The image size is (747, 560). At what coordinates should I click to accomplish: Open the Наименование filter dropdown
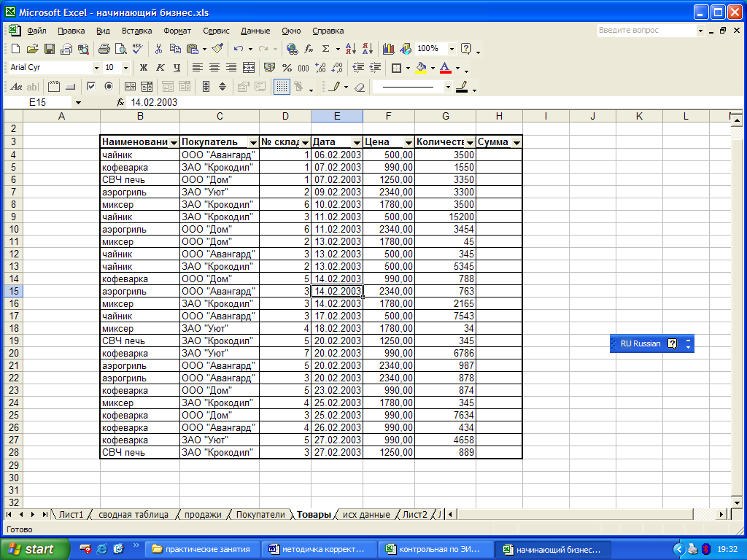174,142
